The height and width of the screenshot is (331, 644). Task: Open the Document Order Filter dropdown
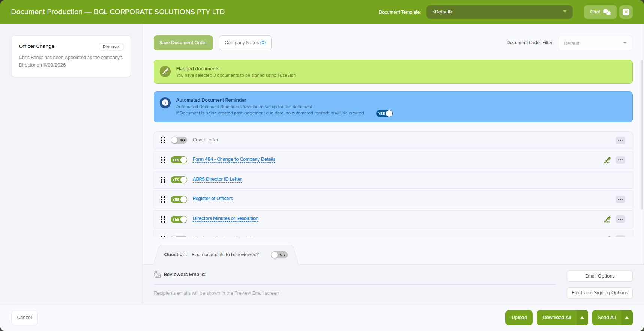coord(595,43)
